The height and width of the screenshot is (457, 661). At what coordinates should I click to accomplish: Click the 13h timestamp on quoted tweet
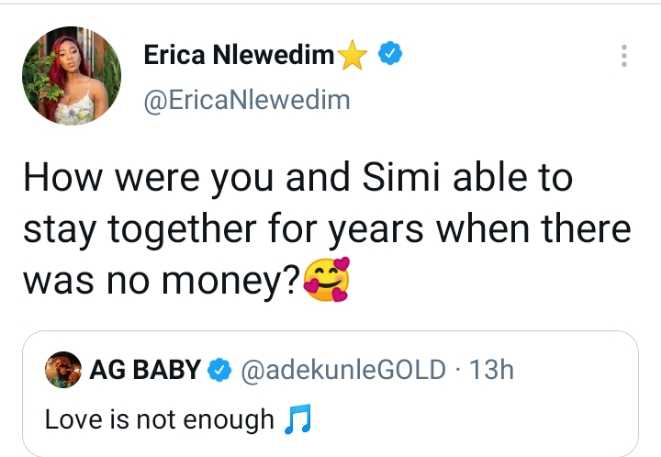tap(491, 371)
